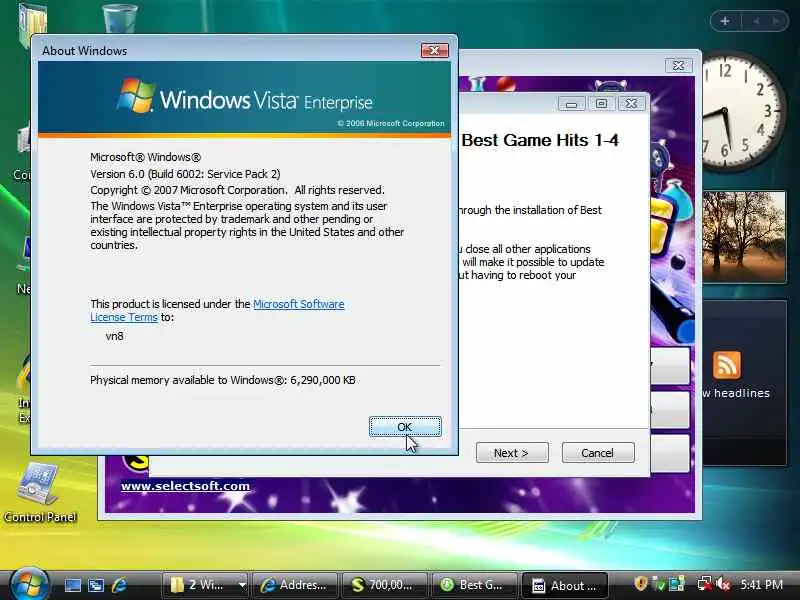Click Next in the Best Game Hits installer
The width and height of the screenshot is (800, 600).
[x=512, y=453]
